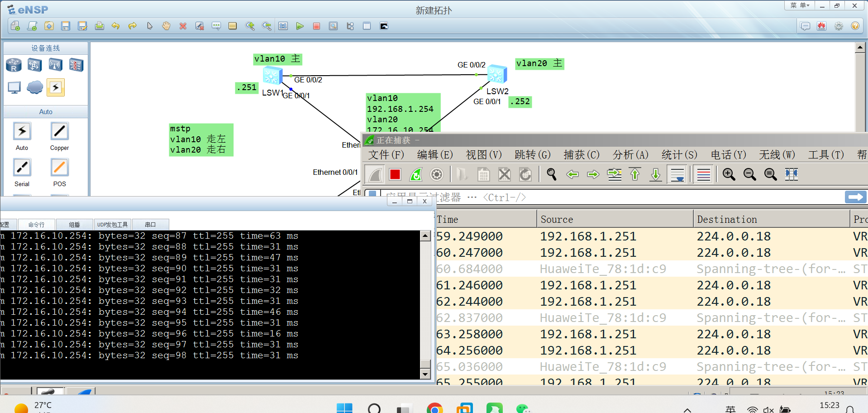Open Windows Start button on taskbar
This screenshot has height=413, width=868.
click(344, 408)
